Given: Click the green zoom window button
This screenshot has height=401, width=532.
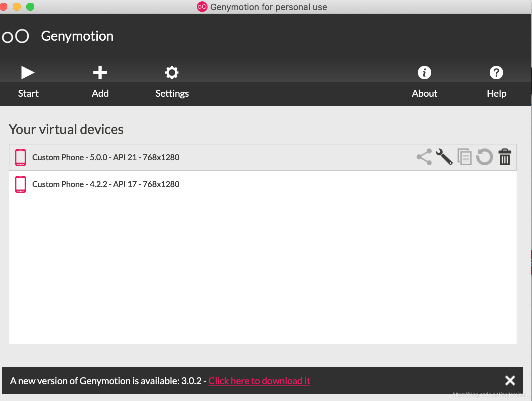Looking at the screenshot, I should click(x=30, y=7).
